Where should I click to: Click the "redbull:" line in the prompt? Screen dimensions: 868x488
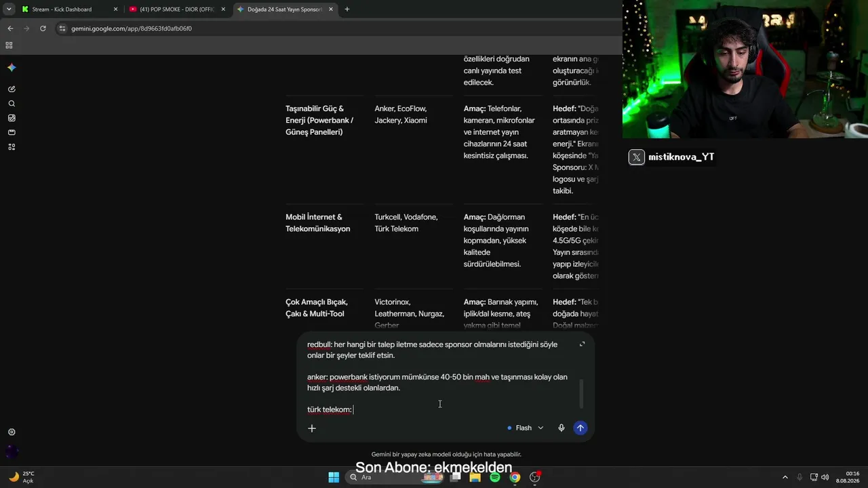point(433,350)
